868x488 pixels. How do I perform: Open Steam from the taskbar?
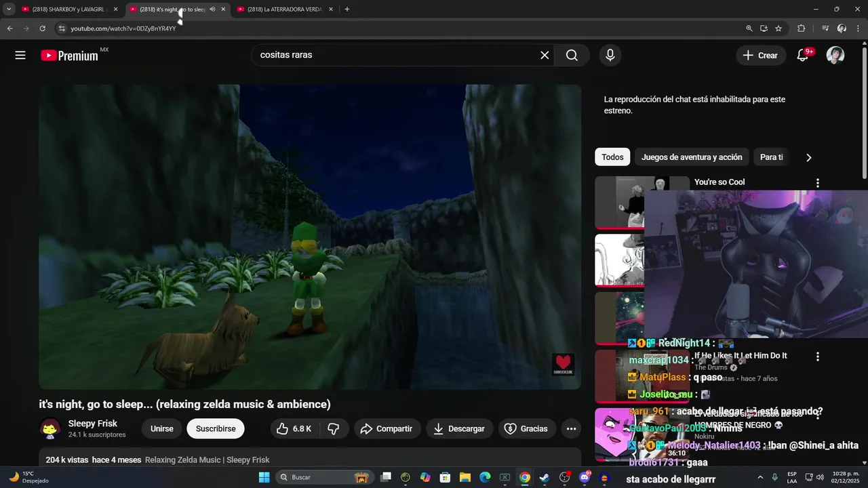(544, 478)
